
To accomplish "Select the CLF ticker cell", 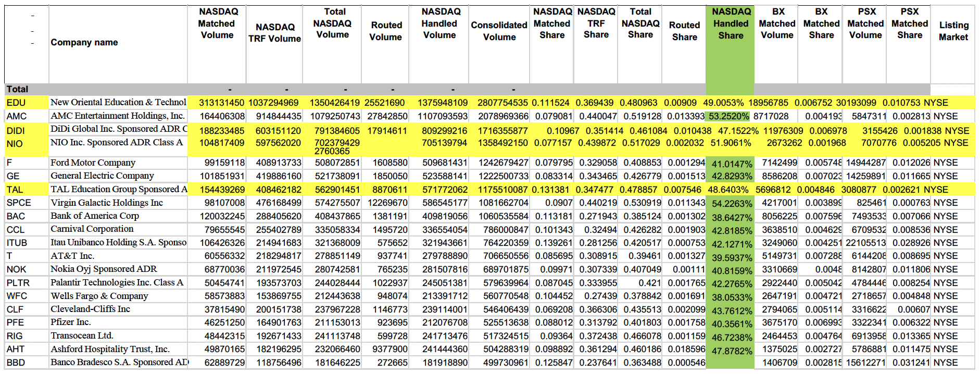I will (15, 309).
